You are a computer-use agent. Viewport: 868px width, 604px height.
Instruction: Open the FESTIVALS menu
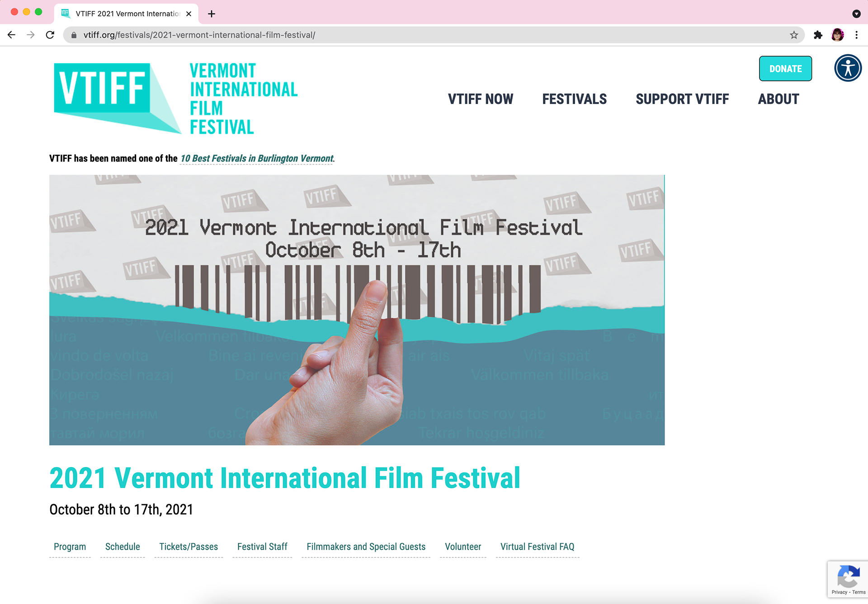574,99
